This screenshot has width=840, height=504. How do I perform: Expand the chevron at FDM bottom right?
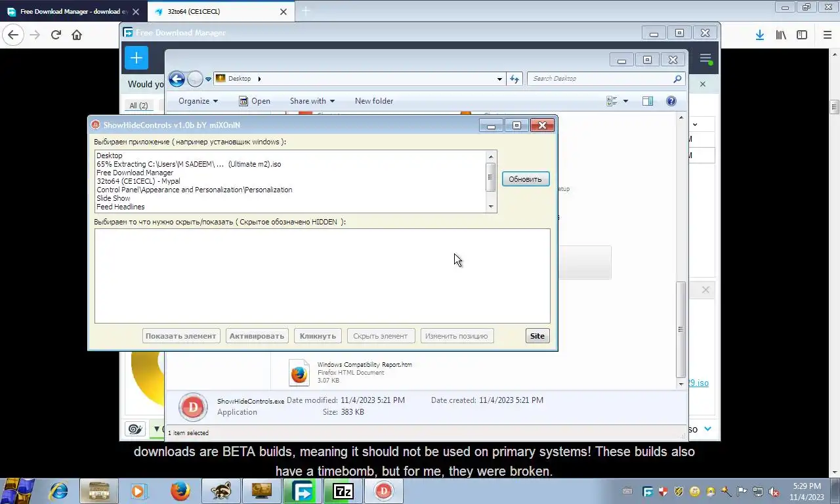pos(708,429)
